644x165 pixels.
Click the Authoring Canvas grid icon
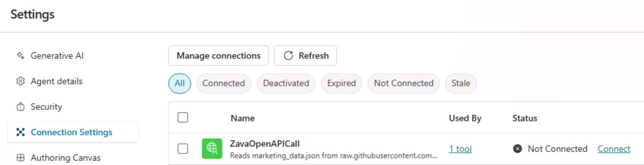20,158
